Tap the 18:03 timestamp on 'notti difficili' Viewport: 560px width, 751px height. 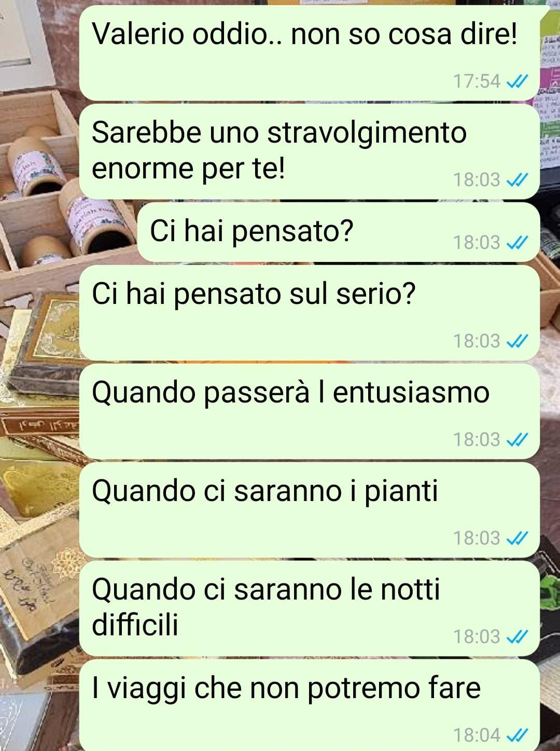[x=477, y=636]
